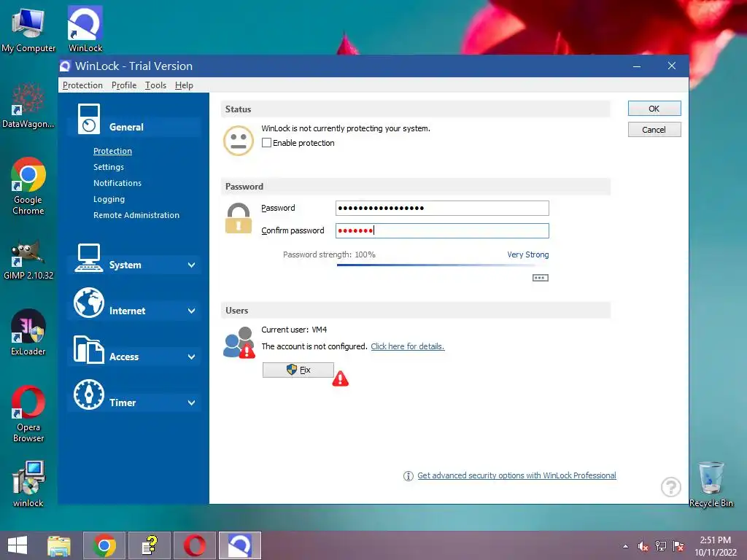Open the Protection menu
Screen dimensions: 747x560
[x=82, y=85]
